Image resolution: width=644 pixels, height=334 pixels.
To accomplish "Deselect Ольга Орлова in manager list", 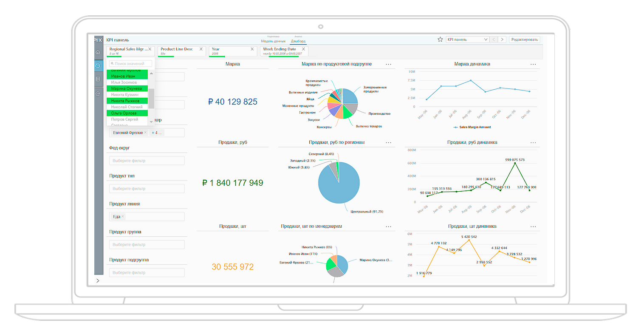I will (127, 113).
